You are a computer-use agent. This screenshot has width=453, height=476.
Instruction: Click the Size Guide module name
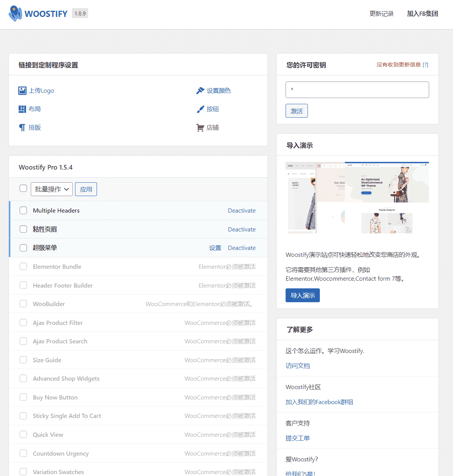click(47, 360)
